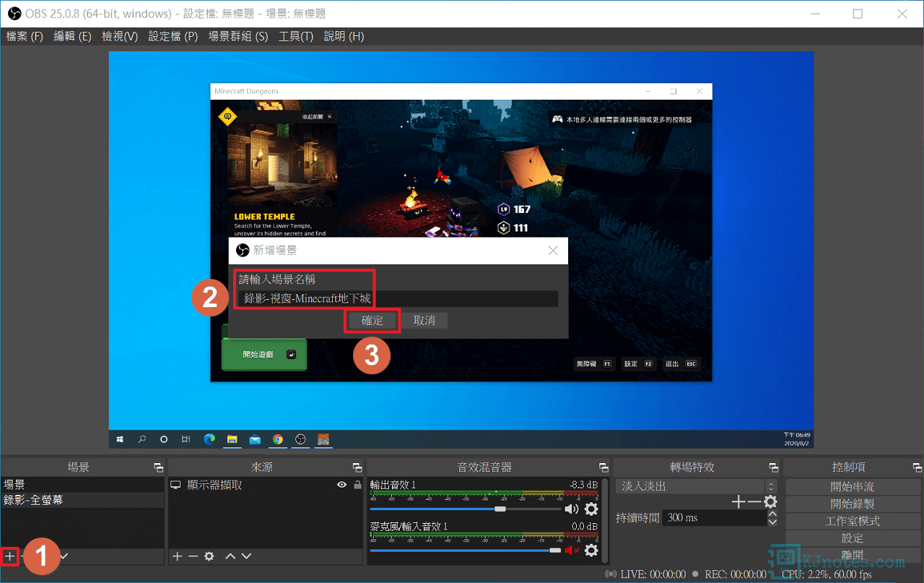Viewport: 924px width, 583px height.
Task: Move the selected scene down
Action: click(x=64, y=556)
